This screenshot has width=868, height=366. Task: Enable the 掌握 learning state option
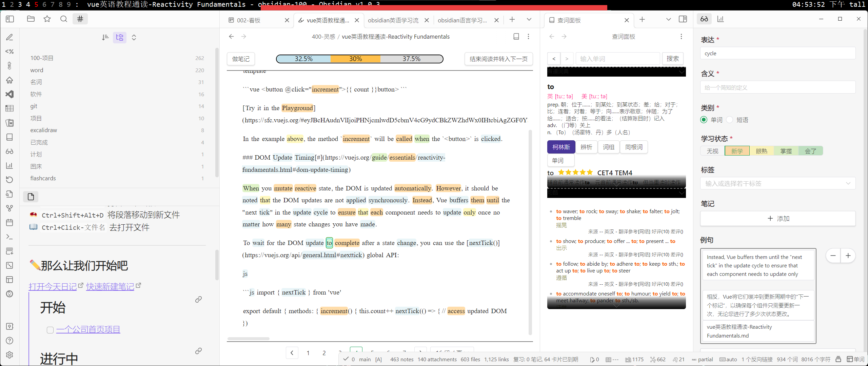(786, 151)
